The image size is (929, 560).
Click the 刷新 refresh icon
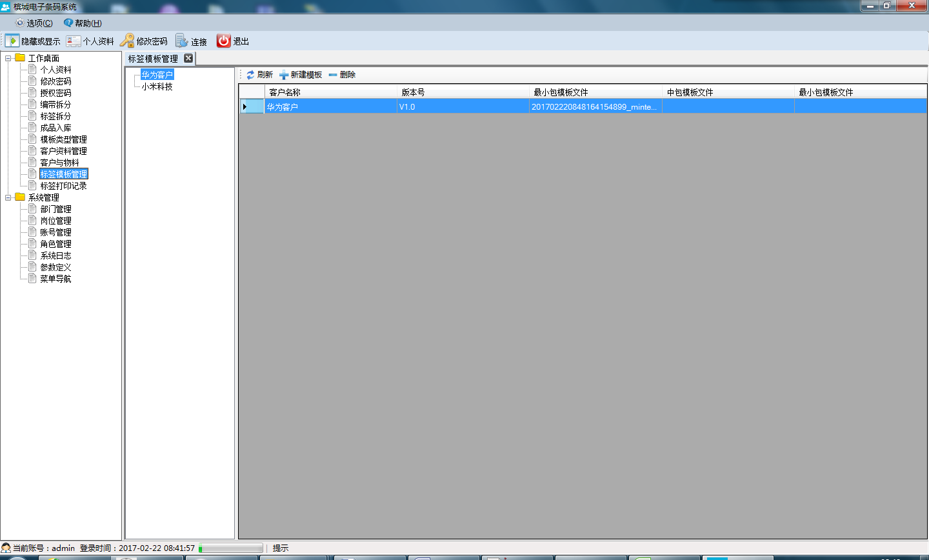click(x=250, y=75)
